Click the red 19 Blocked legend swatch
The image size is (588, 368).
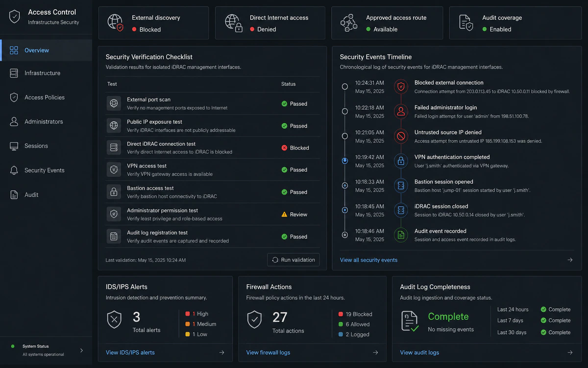(341, 314)
